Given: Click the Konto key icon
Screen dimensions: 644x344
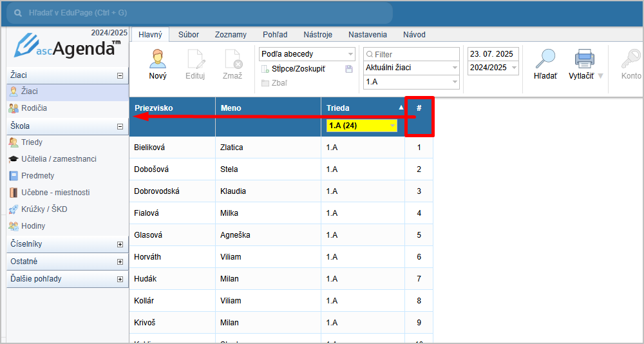Looking at the screenshot, I should [631, 60].
